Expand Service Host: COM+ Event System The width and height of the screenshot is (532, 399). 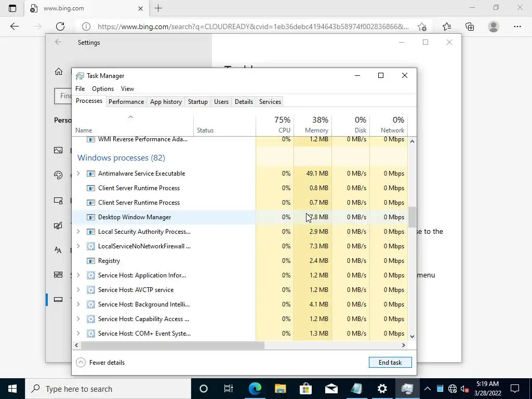click(x=78, y=334)
